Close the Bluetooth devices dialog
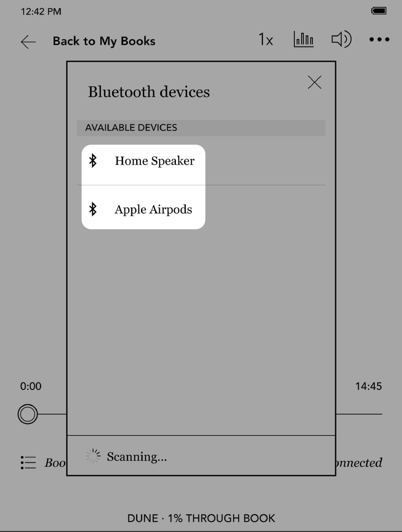The height and width of the screenshot is (532, 402). pyautogui.click(x=315, y=83)
